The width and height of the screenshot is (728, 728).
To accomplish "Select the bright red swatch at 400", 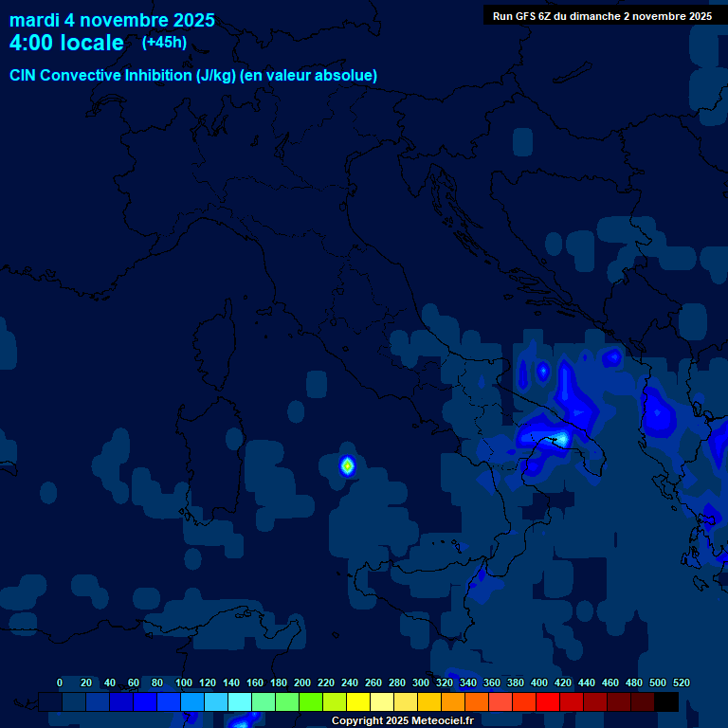I will [548, 701].
